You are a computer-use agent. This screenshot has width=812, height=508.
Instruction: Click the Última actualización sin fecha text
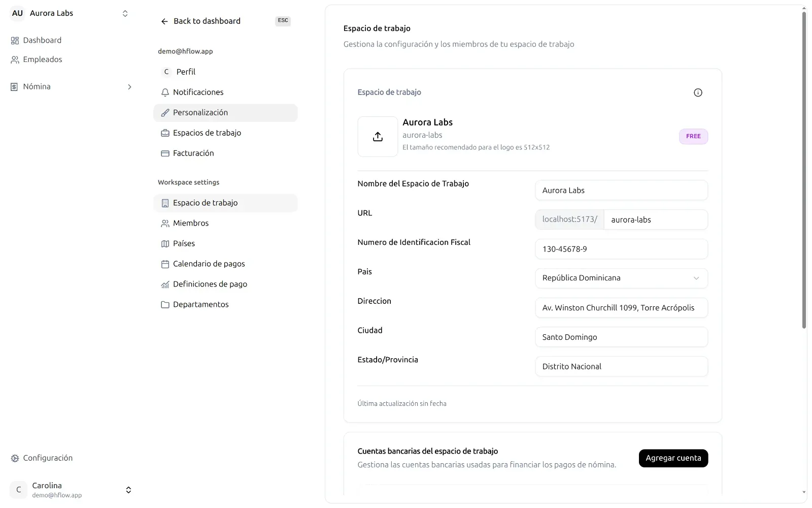pos(402,404)
